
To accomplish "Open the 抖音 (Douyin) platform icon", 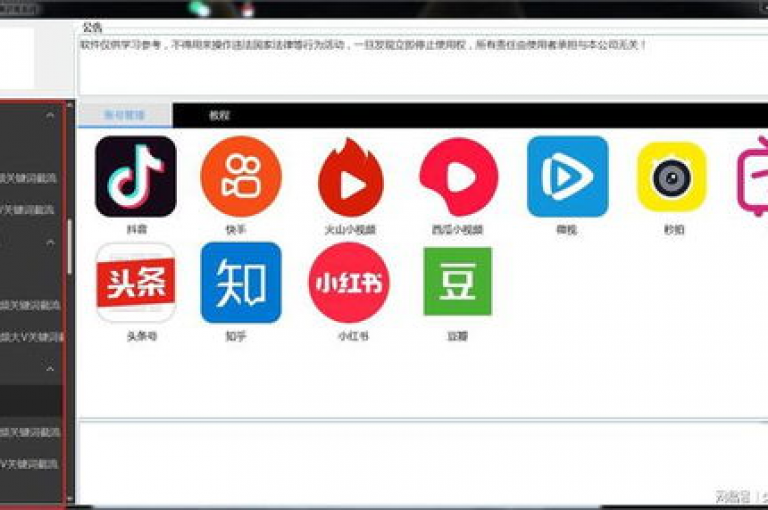I will pos(136,176).
